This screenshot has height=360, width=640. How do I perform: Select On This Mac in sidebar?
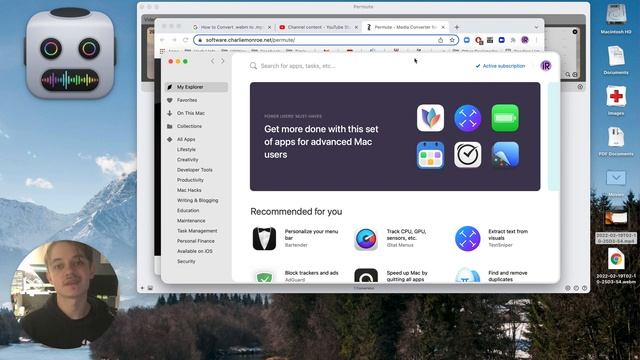coord(191,113)
